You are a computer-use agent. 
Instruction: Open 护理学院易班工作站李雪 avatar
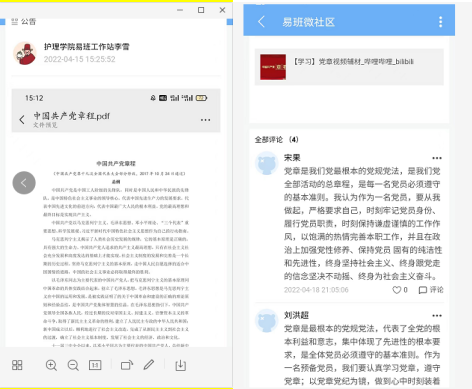[x=25, y=53]
